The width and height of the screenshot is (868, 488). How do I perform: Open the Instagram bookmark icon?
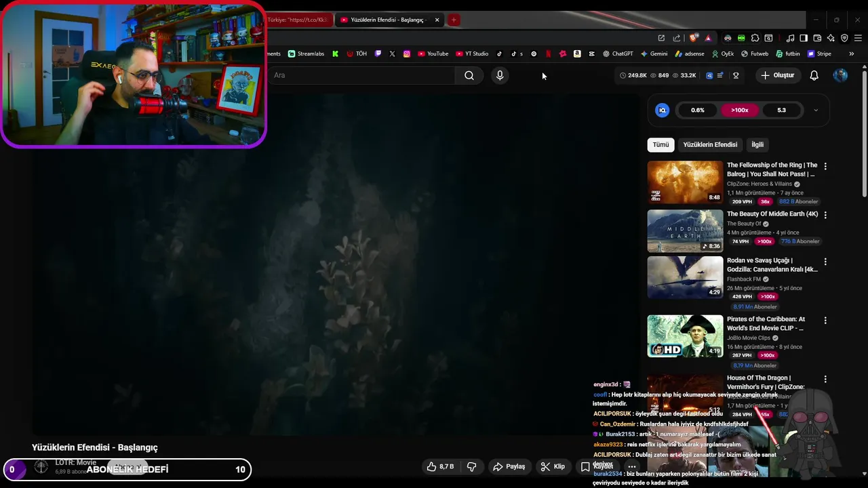point(407,54)
